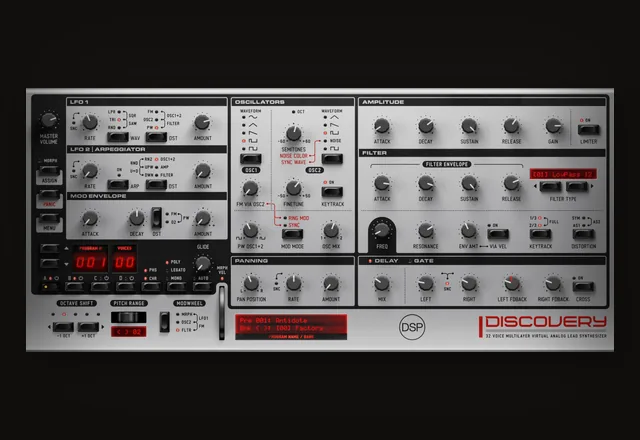Click the Amplitude Attack knob
The width and height of the screenshot is (640, 440).
coord(382,126)
